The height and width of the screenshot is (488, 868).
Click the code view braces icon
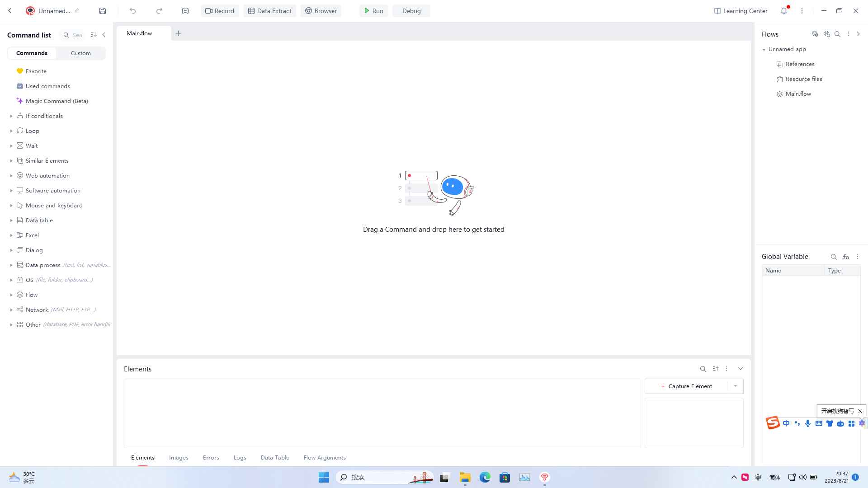(x=185, y=11)
